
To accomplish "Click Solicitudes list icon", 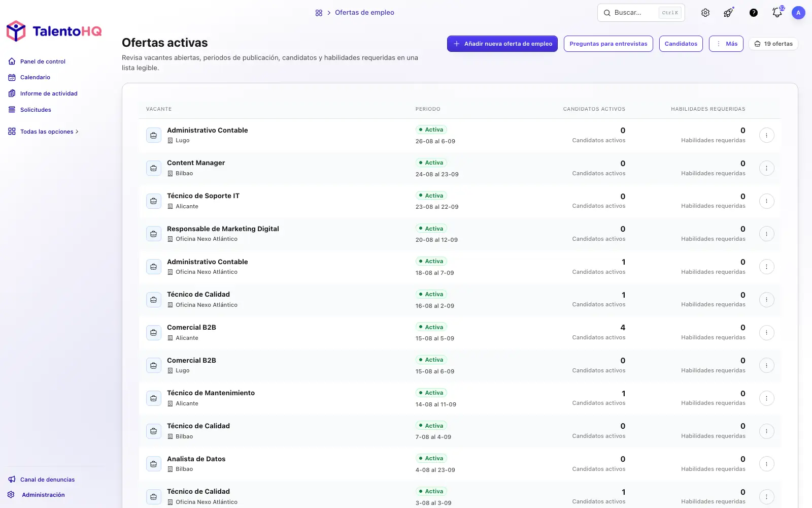I will point(12,110).
